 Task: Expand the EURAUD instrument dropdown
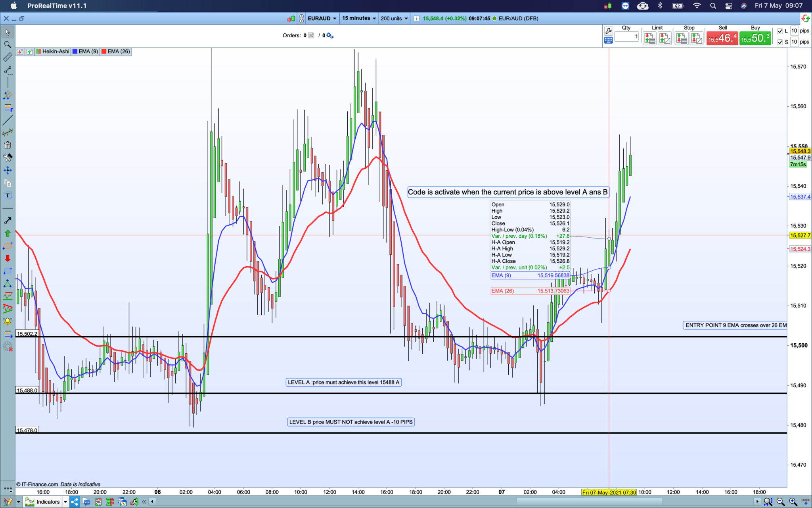[x=322, y=18]
